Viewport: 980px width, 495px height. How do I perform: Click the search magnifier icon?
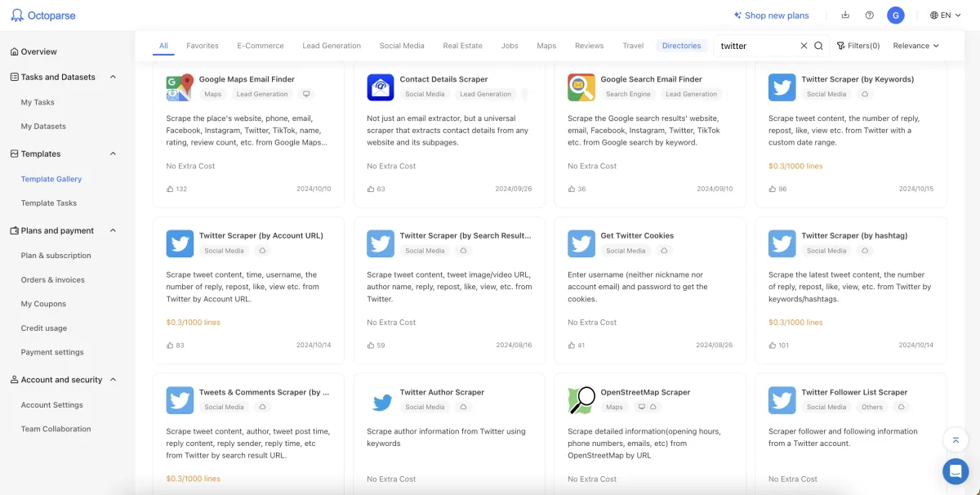pyautogui.click(x=818, y=46)
